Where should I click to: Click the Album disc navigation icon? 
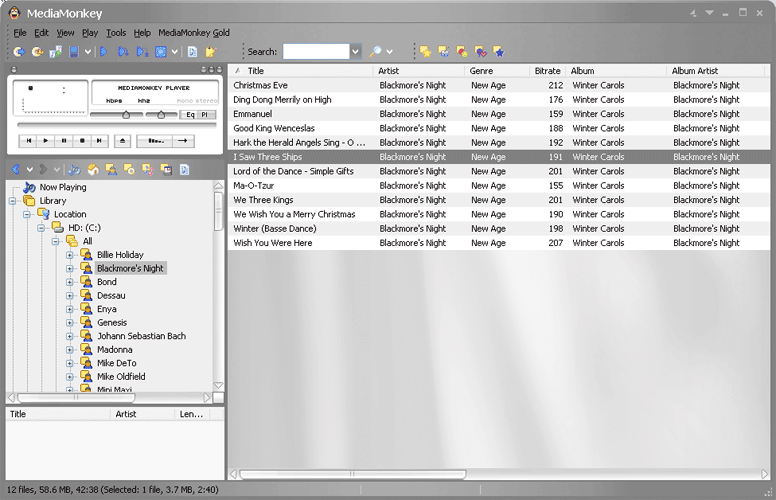[129, 170]
